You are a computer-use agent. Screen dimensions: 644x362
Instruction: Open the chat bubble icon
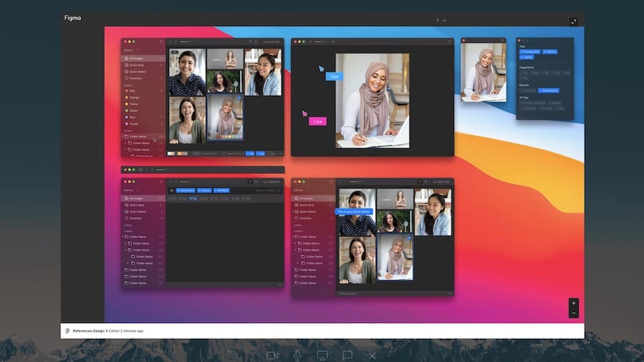click(347, 355)
